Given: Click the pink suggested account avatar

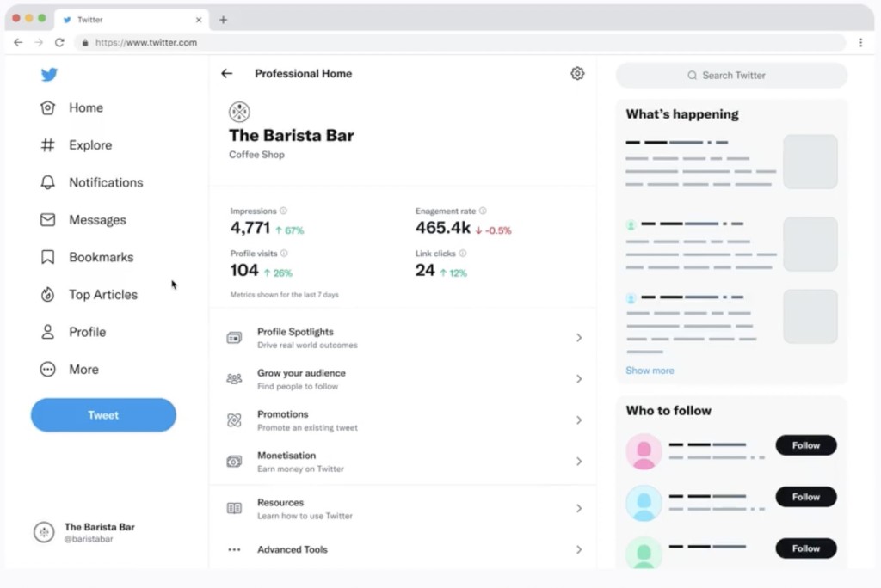Looking at the screenshot, I should [644, 451].
